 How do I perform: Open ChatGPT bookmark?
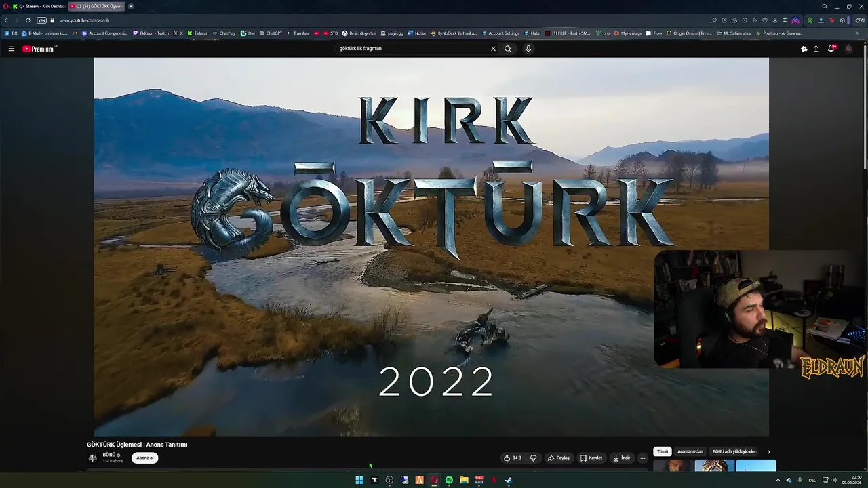(x=270, y=33)
